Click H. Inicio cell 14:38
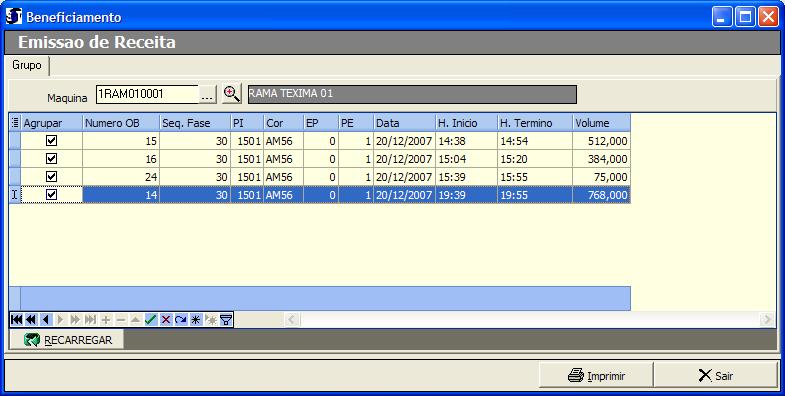Image resolution: width=785 pixels, height=396 pixels. coord(466,141)
